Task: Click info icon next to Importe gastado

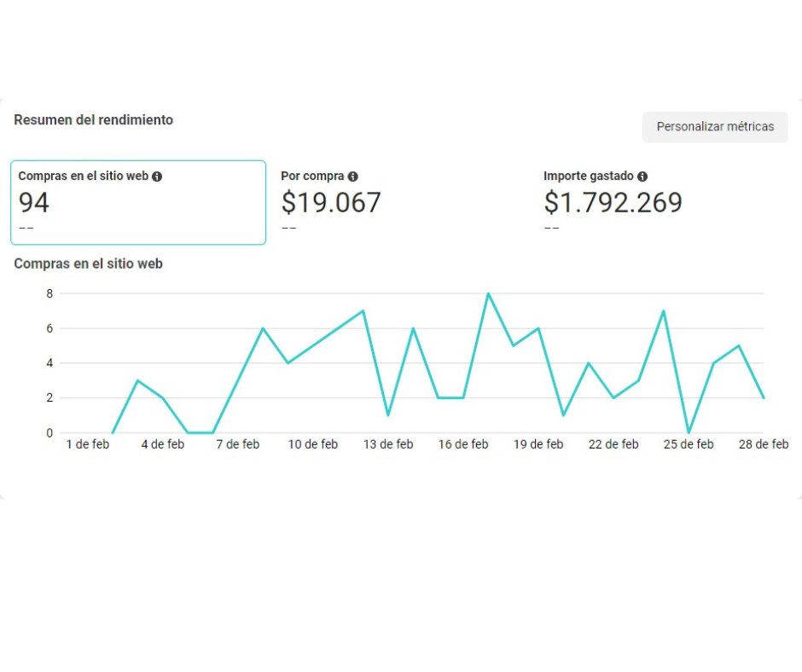Action: pos(642,177)
